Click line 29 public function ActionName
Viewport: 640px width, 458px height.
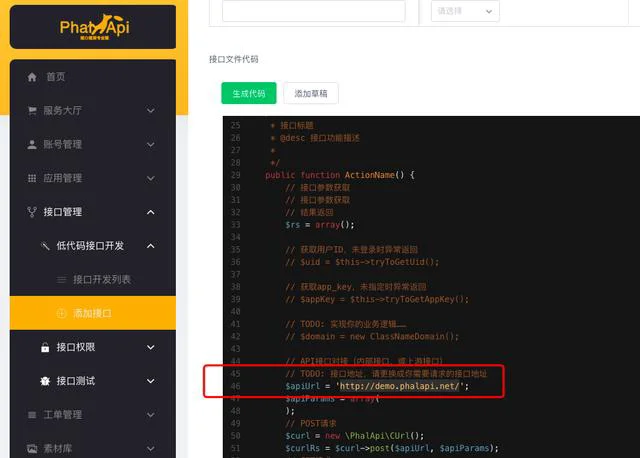340,175
